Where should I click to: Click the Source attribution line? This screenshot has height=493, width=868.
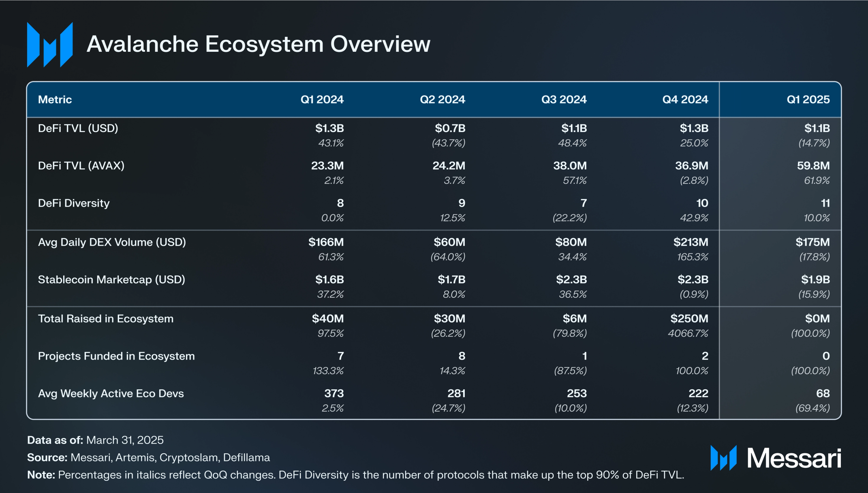click(148, 457)
